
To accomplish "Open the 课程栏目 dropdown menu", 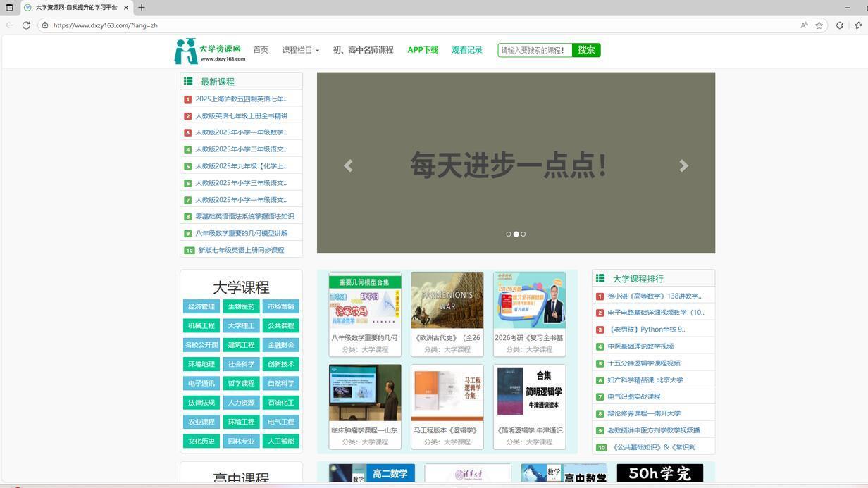I will pyautogui.click(x=299, y=50).
